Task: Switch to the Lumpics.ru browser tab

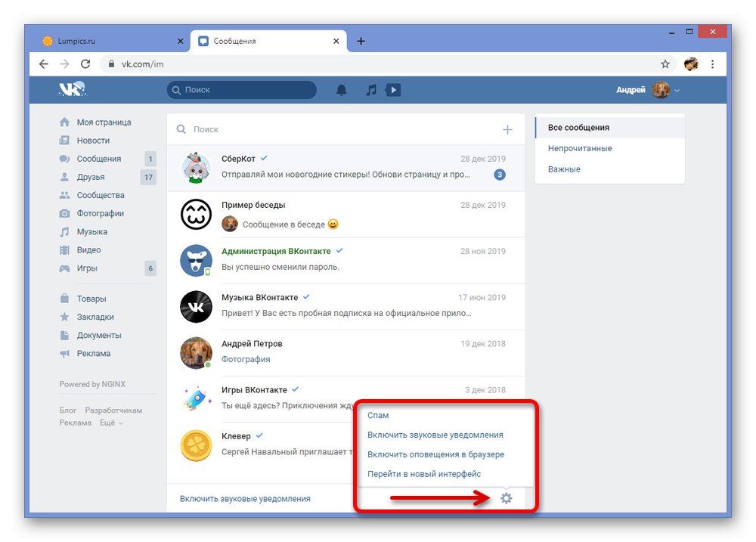Action: coord(112,41)
